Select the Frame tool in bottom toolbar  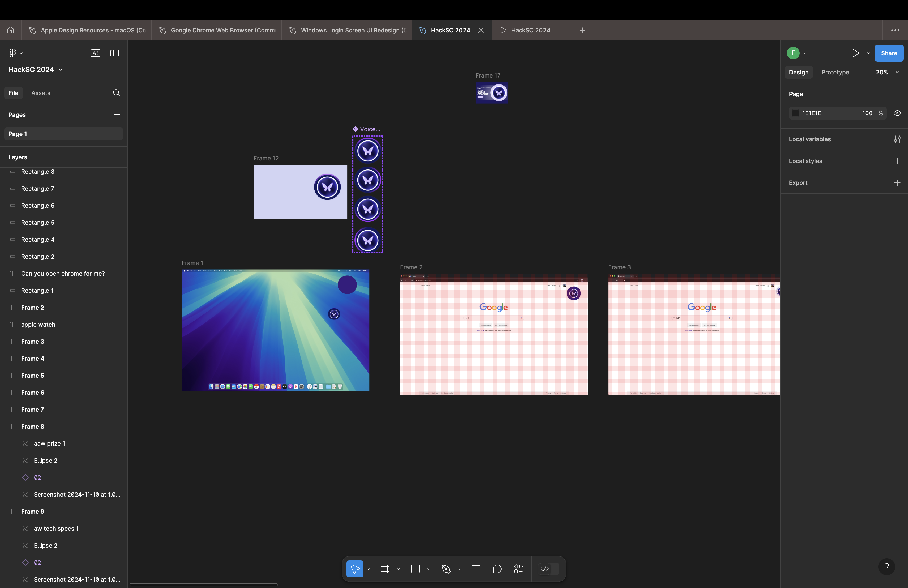(385, 569)
